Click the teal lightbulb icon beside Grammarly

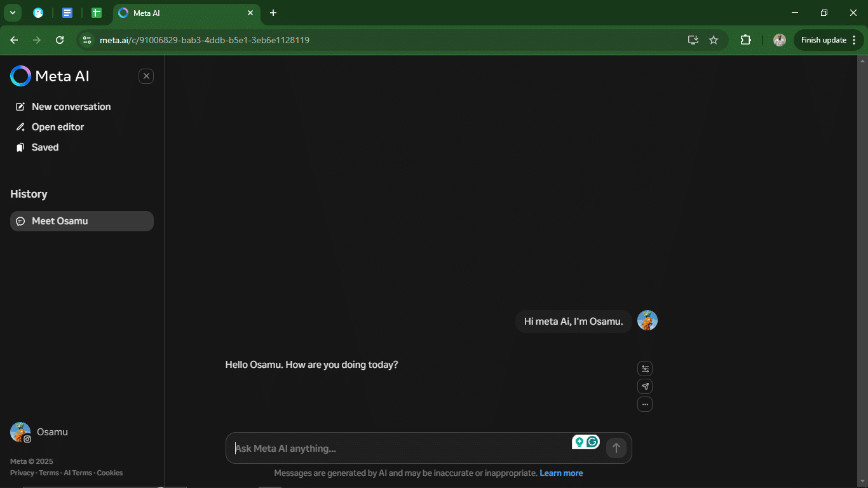[579, 442]
